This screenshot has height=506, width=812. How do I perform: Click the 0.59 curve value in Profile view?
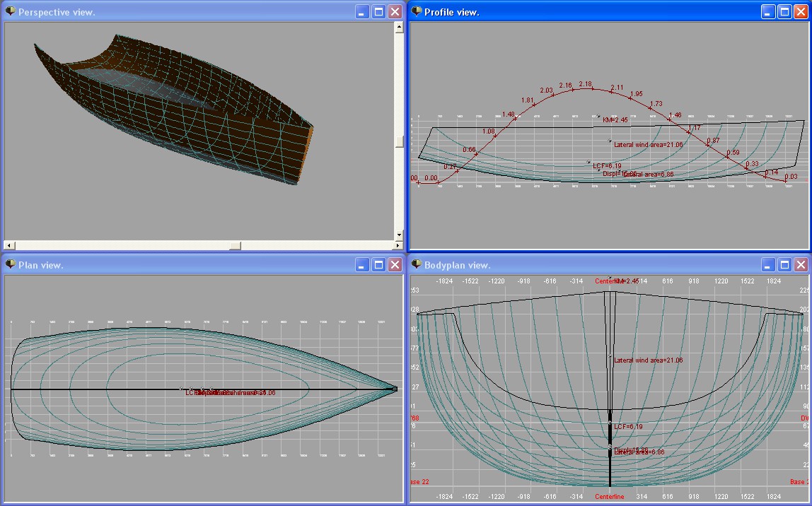click(733, 153)
